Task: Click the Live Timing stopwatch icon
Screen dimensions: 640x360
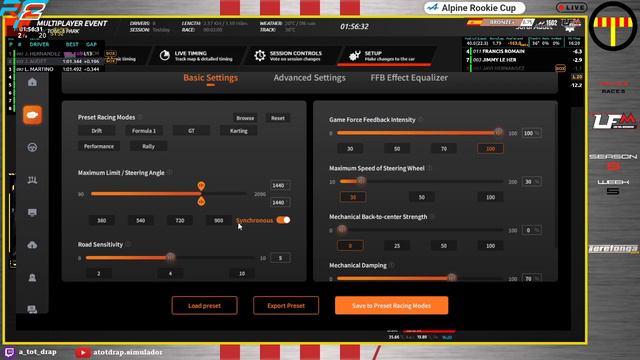Action: click(164, 56)
